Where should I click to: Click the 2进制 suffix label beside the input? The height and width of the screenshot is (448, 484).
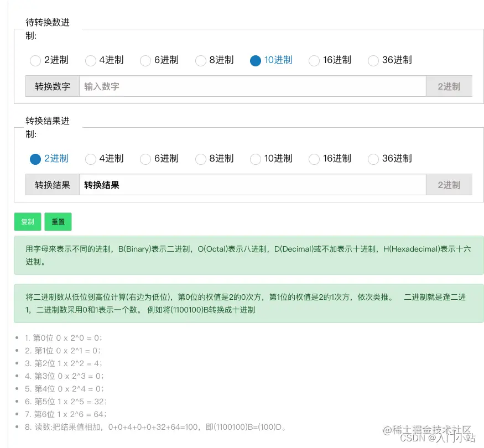tap(449, 86)
